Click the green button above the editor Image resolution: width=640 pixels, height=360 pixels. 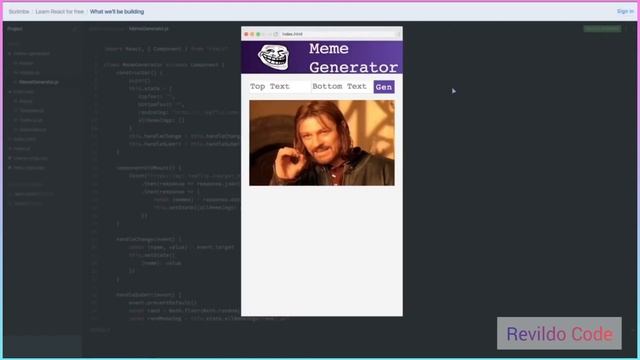tap(602, 29)
